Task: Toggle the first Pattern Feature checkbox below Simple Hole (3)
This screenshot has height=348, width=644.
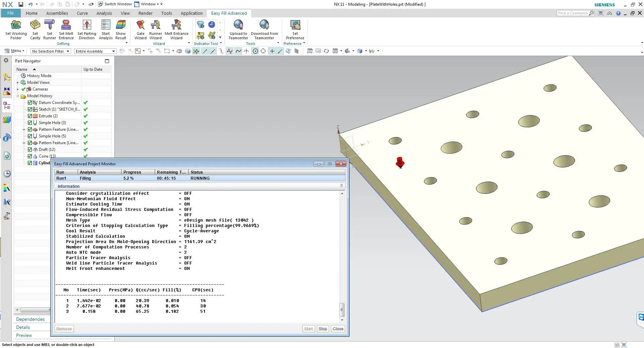Action: pos(30,129)
